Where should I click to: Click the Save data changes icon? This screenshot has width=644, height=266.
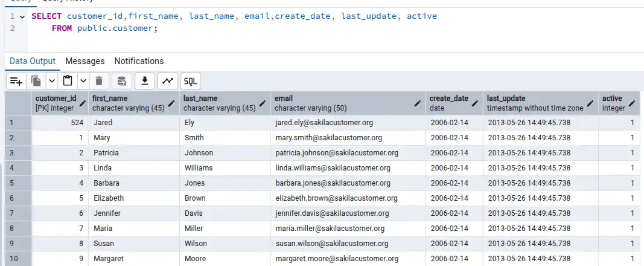click(x=122, y=81)
